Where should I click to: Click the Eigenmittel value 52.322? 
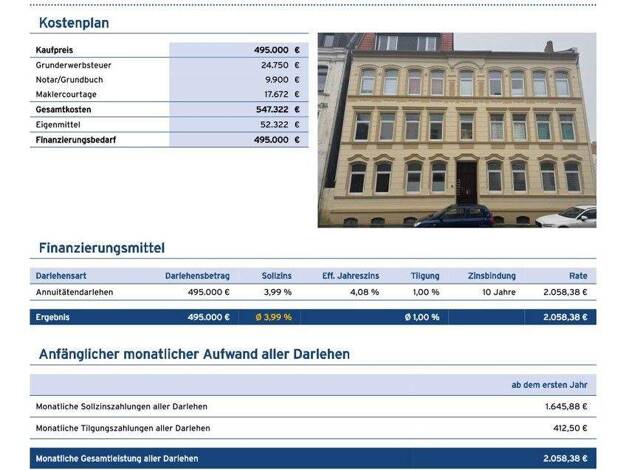[x=274, y=124]
